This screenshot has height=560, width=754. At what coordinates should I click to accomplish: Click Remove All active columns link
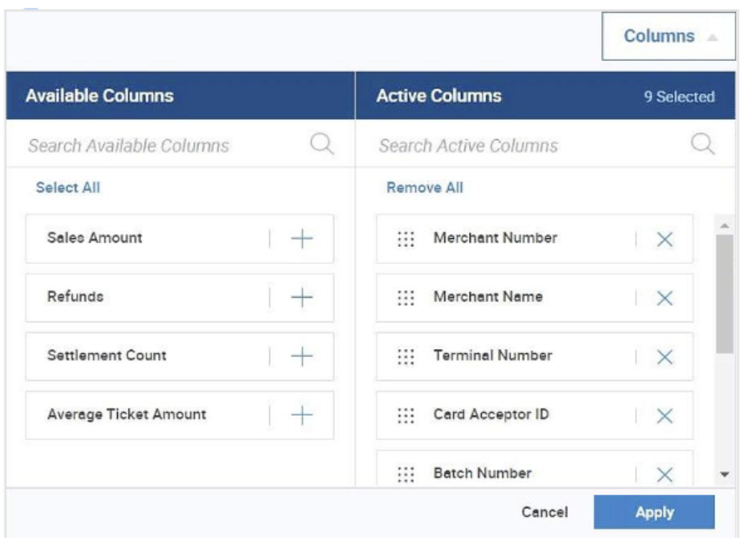424,188
